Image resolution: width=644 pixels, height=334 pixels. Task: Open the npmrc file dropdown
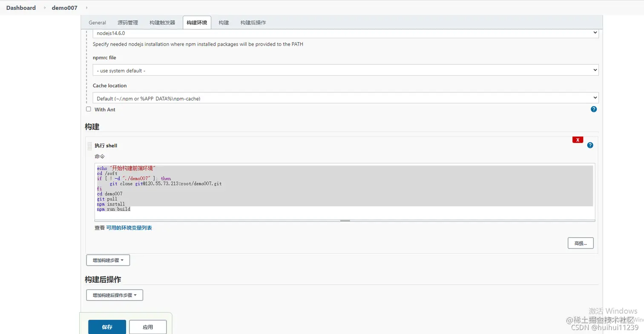point(345,70)
